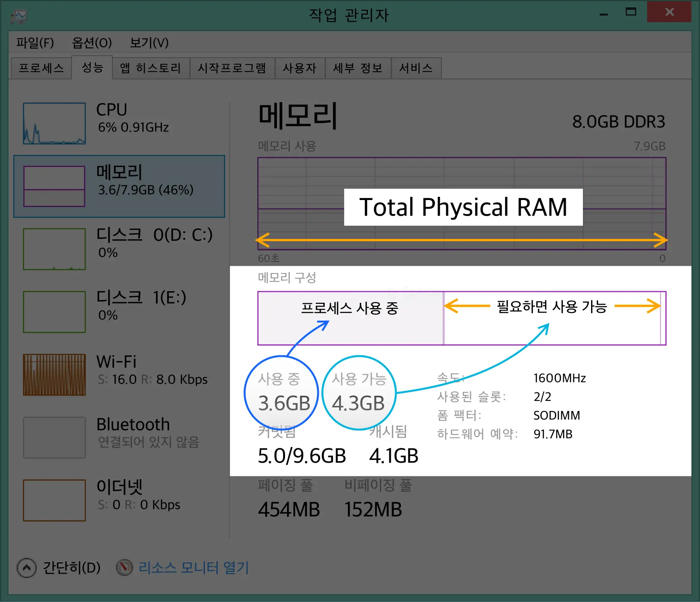Click the 8.0GB DDR3 label
The image size is (700, 602).
pos(618,122)
